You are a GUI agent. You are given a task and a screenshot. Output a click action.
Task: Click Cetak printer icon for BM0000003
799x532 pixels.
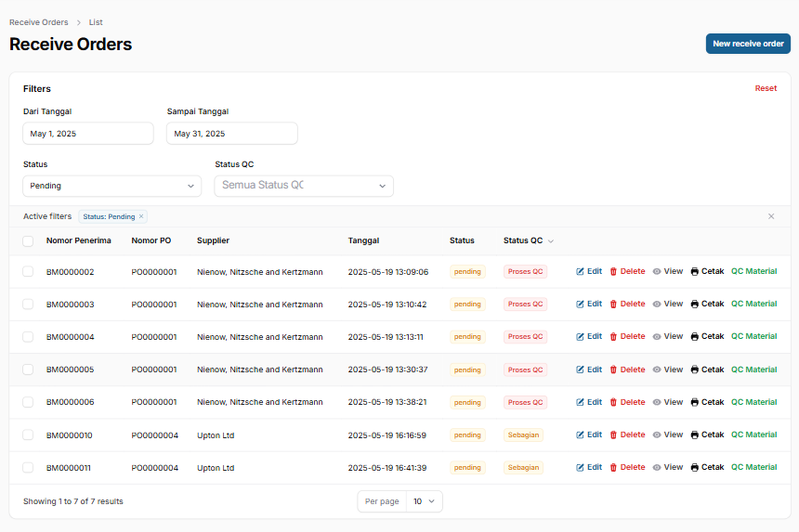(695, 304)
